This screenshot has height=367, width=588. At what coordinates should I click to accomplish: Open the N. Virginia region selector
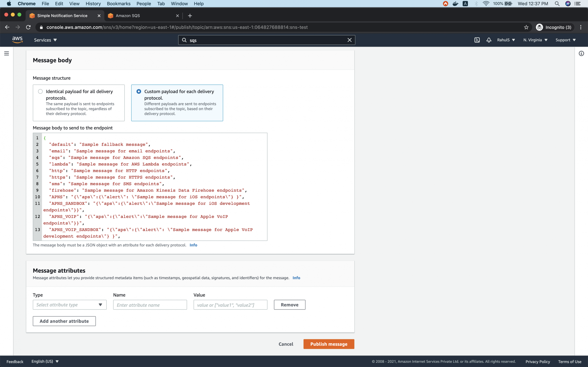pyautogui.click(x=535, y=40)
